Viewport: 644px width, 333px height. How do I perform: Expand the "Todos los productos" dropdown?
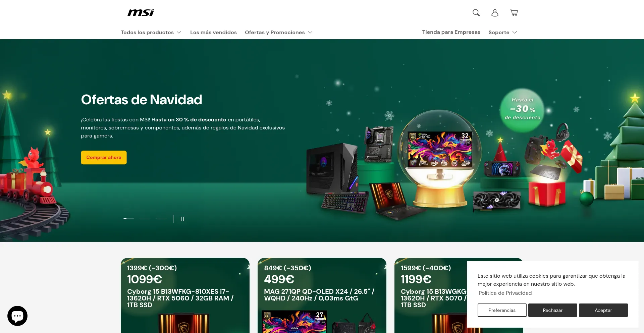[151, 32]
